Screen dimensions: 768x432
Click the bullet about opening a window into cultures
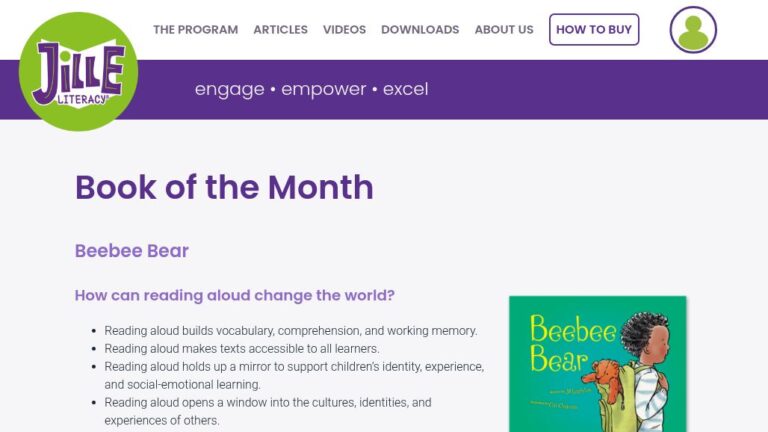[x=267, y=402]
